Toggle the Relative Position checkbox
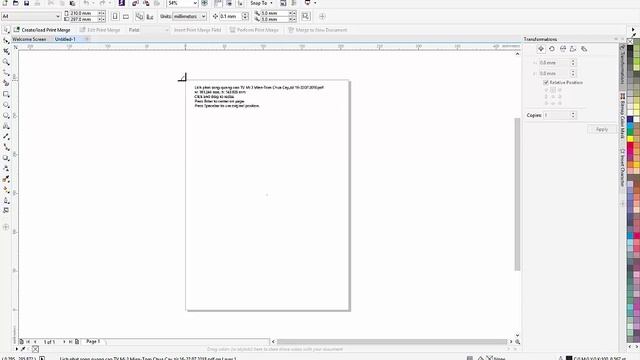The height and width of the screenshot is (360, 640). 546,82
